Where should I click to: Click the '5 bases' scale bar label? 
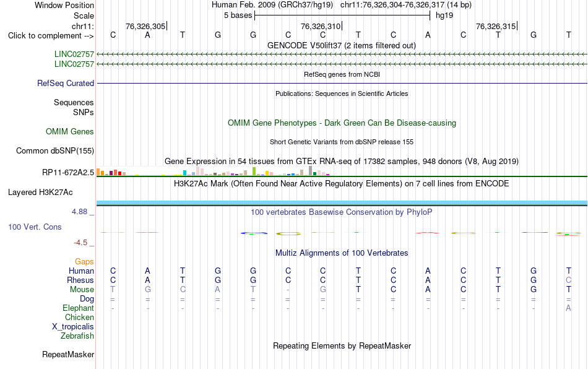tap(238, 15)
